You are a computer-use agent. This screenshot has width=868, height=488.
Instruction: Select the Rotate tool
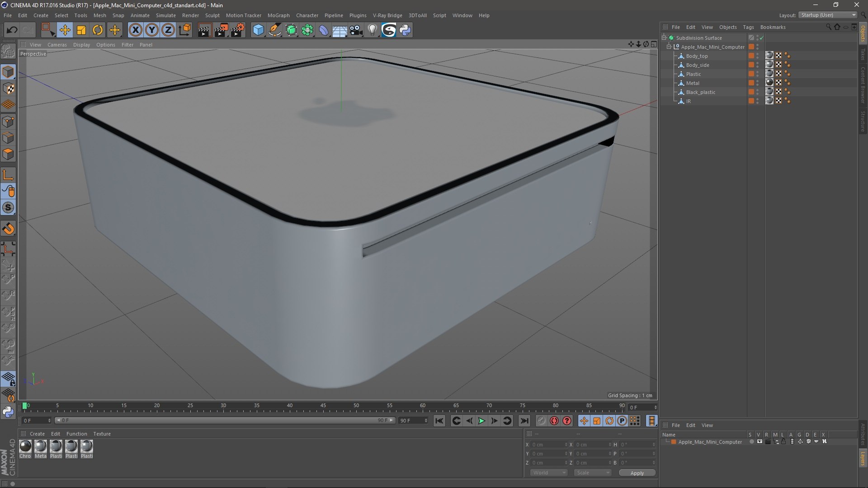[98, 30]
